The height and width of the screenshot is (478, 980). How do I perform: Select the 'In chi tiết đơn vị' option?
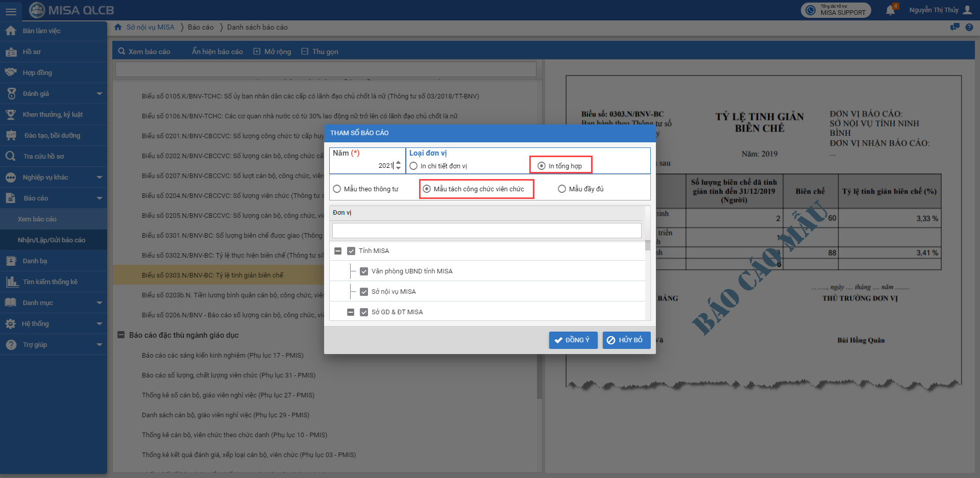(x=414, y=166)
